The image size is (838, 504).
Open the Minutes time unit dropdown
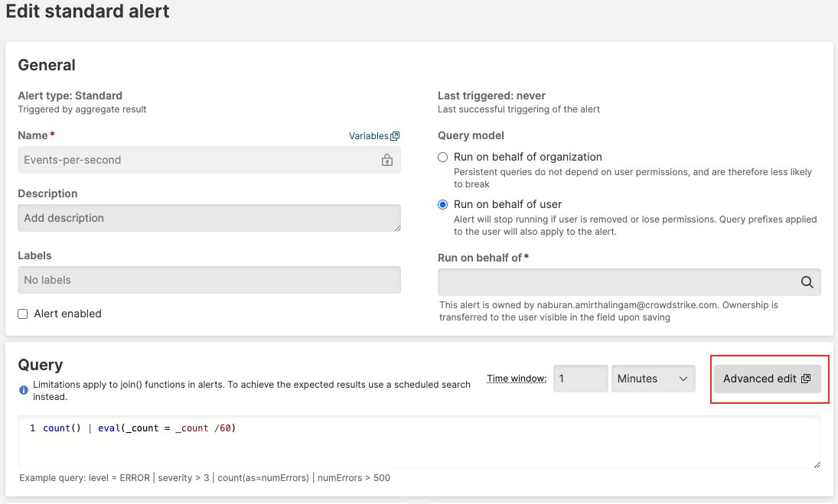(653, 379)
